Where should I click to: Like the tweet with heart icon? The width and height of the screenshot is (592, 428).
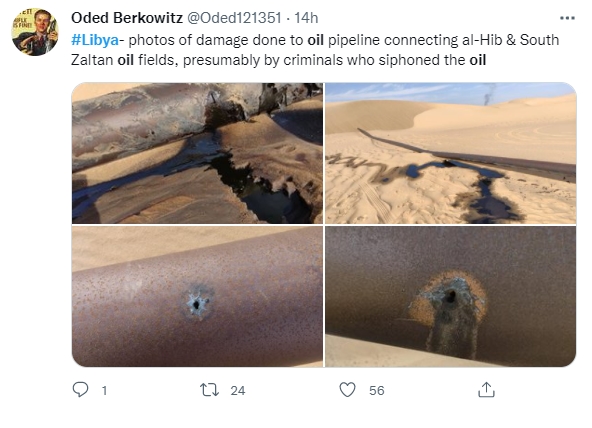(x=347, y=390)
